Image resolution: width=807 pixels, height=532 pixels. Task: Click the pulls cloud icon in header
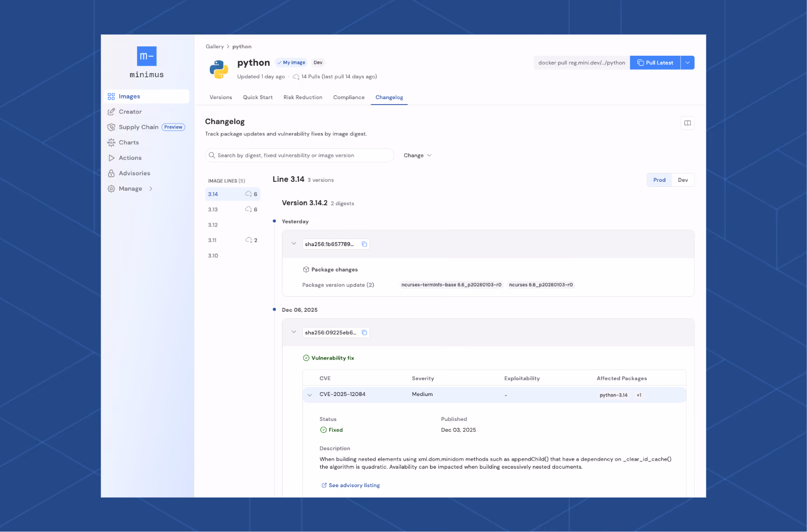click(x=296, y=77)
